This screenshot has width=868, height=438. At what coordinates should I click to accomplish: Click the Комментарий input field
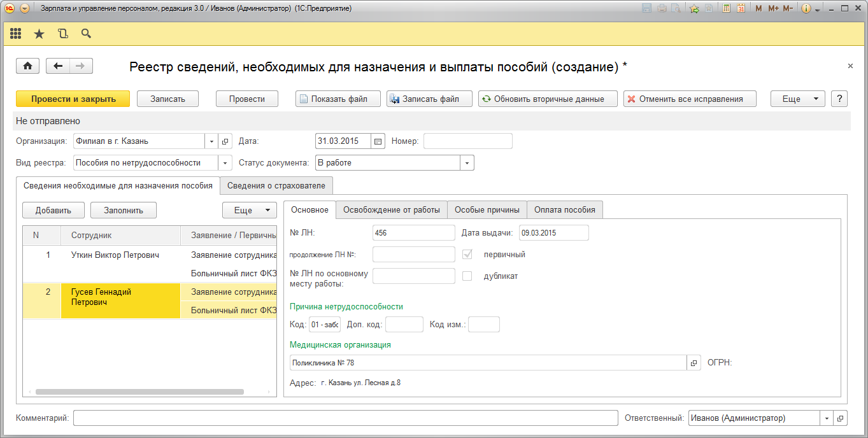click(345, 418)
